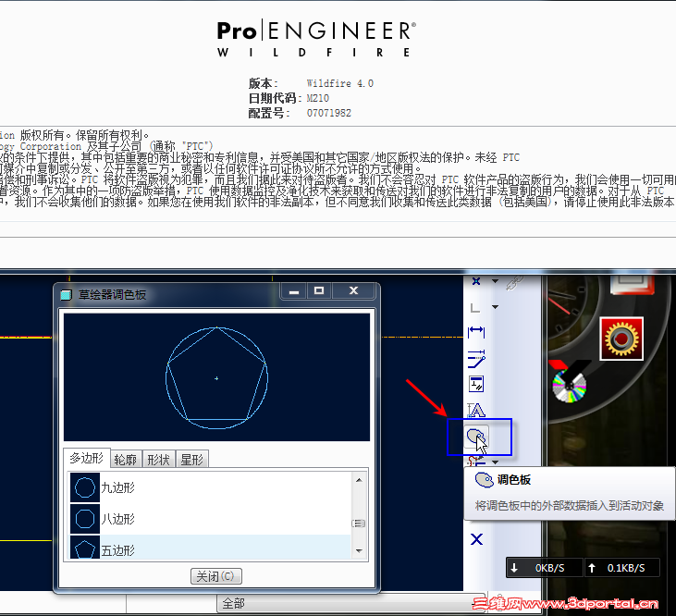676x616 pixels.
Task: Select the coordinate system corner tool
Action: click(x=475, y=307)
